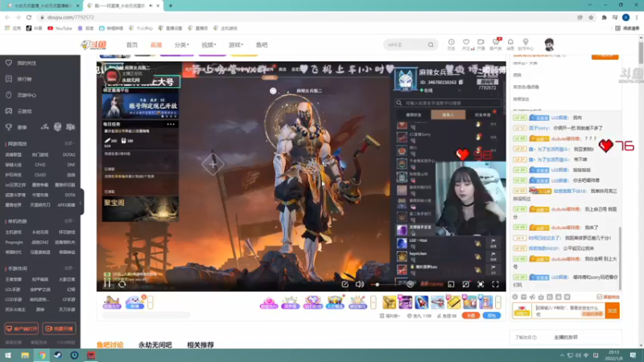Toggle the web fullscreen player icon
Screen dimensions: 644x362
[481, 284]
